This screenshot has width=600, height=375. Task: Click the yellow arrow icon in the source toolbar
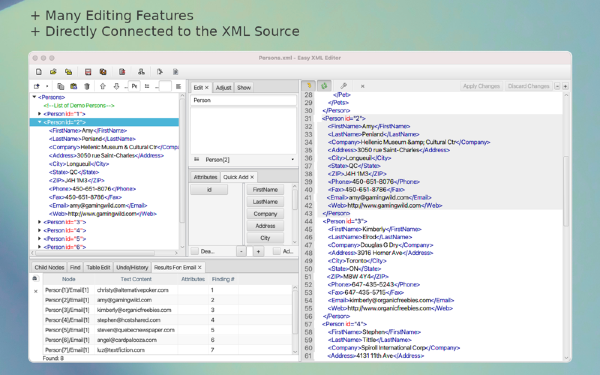[308, 86]
